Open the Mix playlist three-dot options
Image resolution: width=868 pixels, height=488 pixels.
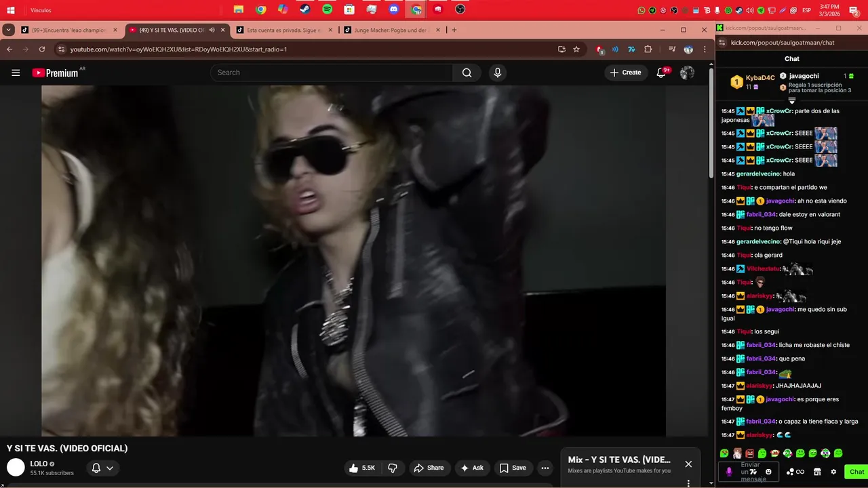688,483
